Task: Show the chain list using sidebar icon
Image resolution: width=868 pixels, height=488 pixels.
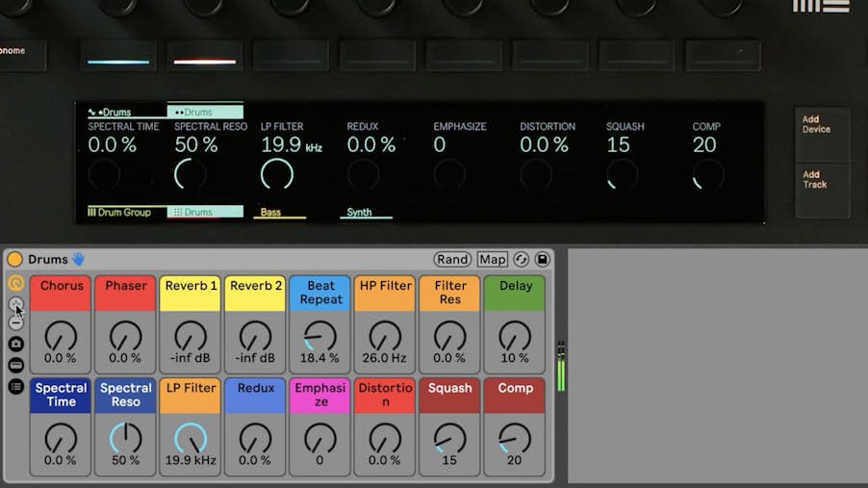Action: pos(15,365)
